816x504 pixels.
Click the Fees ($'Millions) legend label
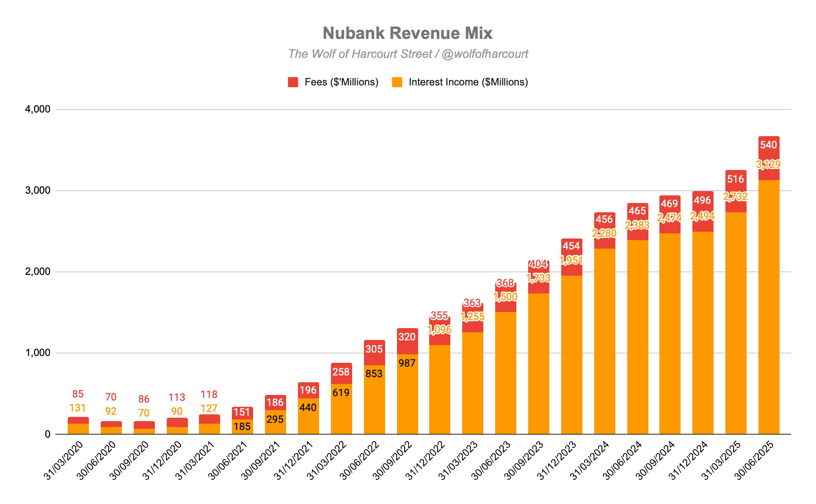[341, 82]
